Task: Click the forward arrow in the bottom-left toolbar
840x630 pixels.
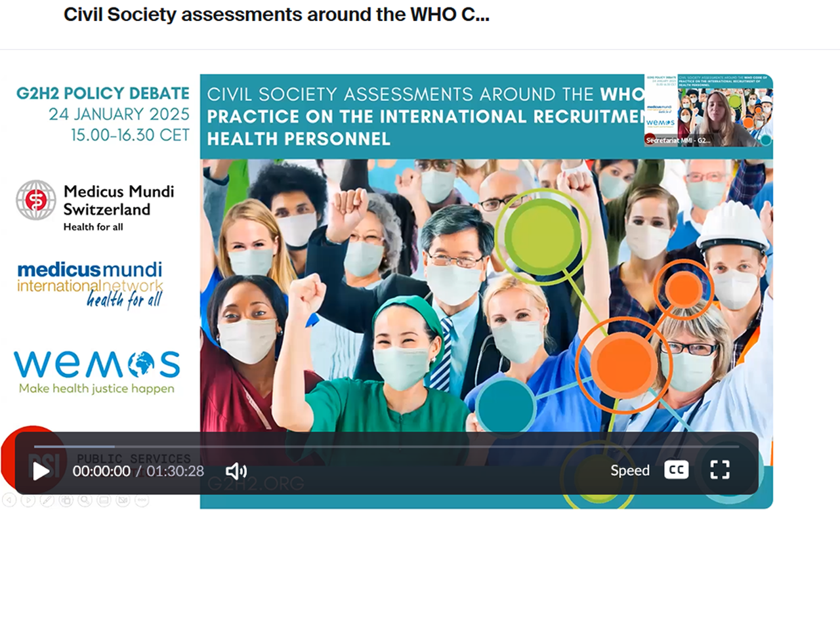Action: point(28,500)
